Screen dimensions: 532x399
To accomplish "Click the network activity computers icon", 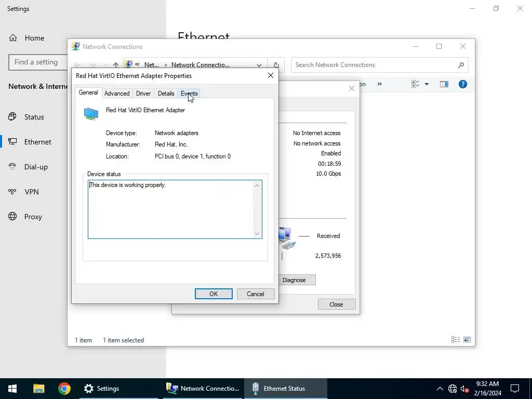I will tap(287, 238).
